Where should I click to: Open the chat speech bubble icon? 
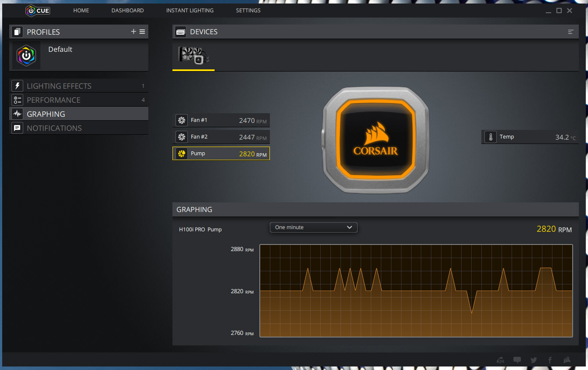(x=517, y=360)
